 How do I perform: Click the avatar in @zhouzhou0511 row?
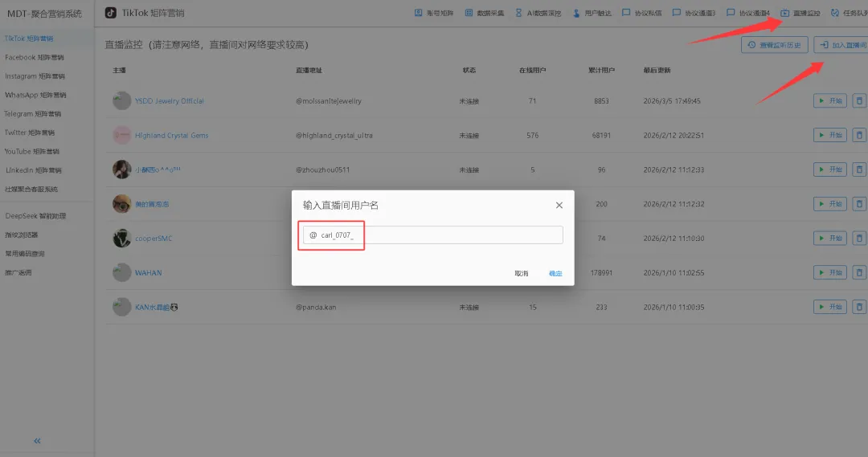click(122, 169)
